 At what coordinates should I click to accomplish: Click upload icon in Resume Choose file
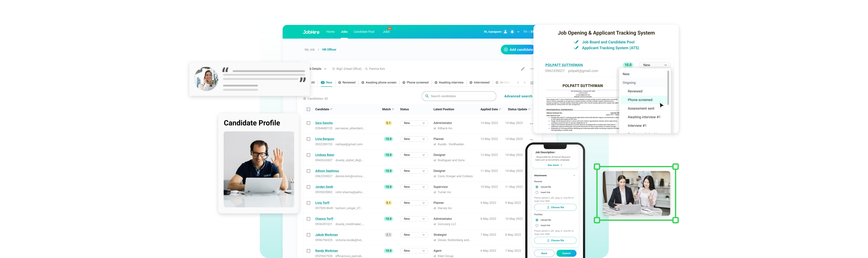pos(548,208)
